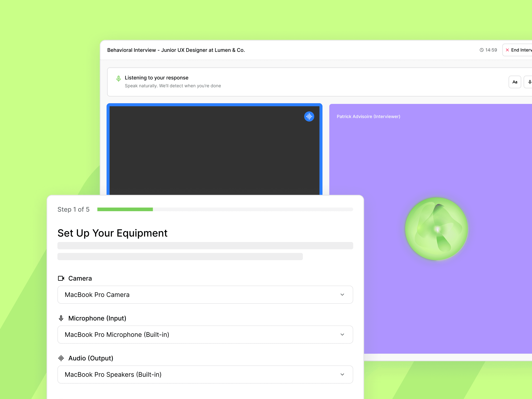Click the clock icon beside 14:59
Screen dimensions: 532x399
coord(481,50)
